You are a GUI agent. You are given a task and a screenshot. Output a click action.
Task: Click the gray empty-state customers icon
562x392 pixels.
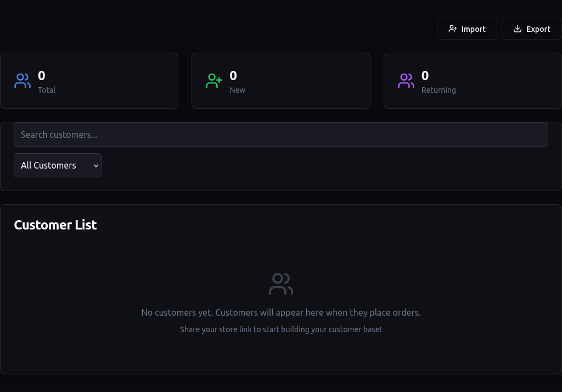coord(281,284)
